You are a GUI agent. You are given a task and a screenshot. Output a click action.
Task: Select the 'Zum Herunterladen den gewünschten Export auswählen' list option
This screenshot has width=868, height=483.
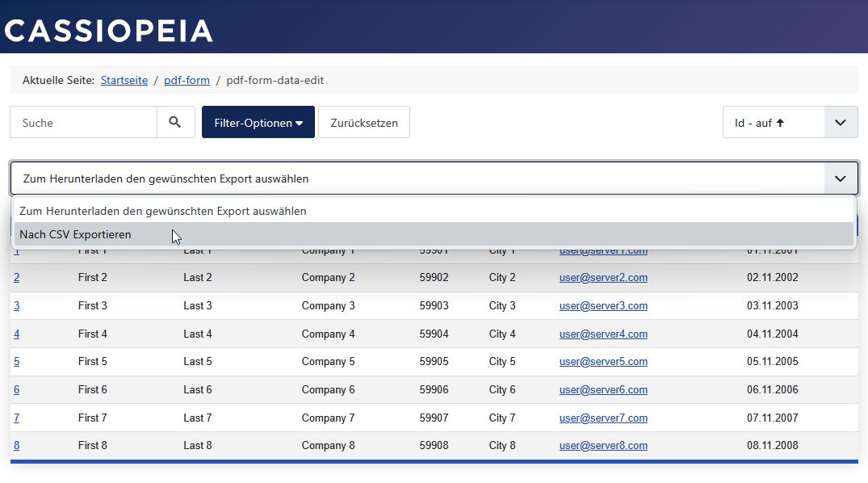point(434,211)
